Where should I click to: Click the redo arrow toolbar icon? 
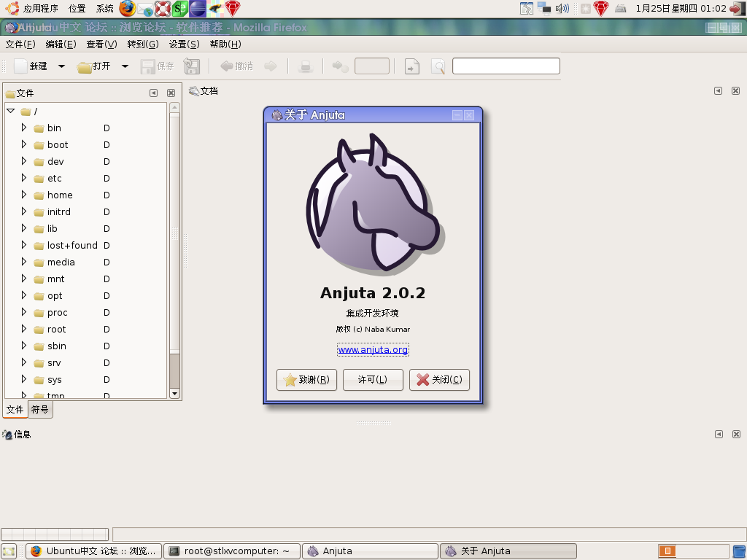[x=271, y=66]
